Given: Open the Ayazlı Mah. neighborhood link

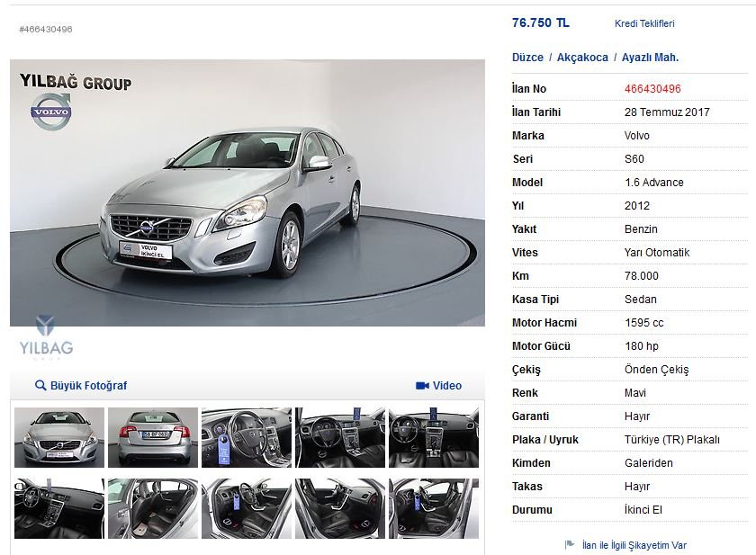Looking at the screenshot, I should point(650,58).
